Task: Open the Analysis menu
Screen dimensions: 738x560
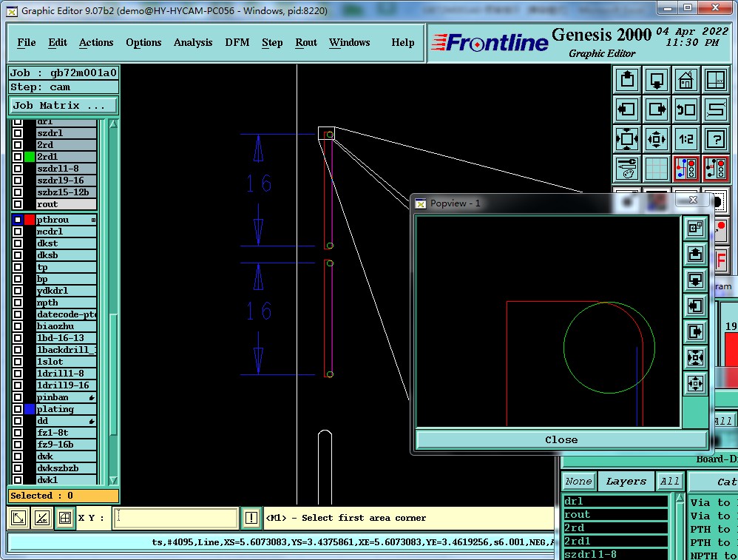Action: (x=193, y=43)
